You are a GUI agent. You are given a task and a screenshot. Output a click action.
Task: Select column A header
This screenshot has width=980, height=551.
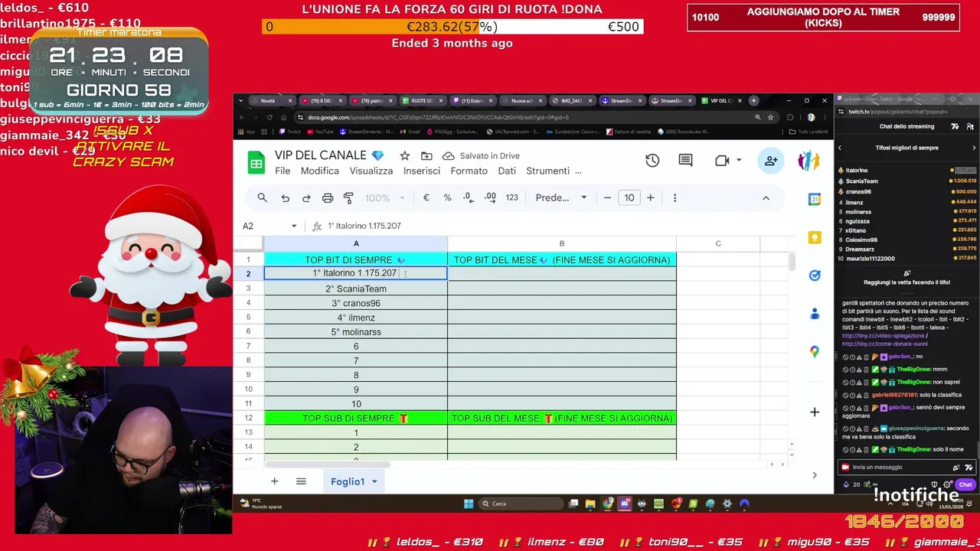[x=356, y=243]
